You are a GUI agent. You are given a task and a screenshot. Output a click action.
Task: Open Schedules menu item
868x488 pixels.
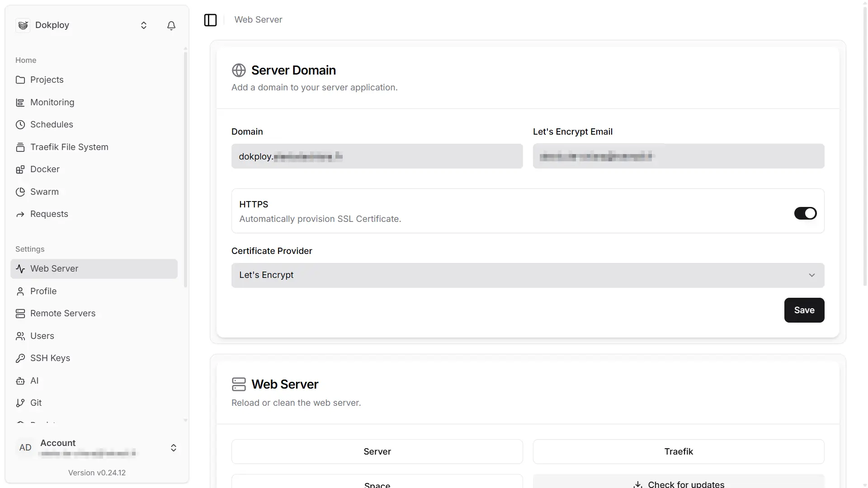[94, 125]
